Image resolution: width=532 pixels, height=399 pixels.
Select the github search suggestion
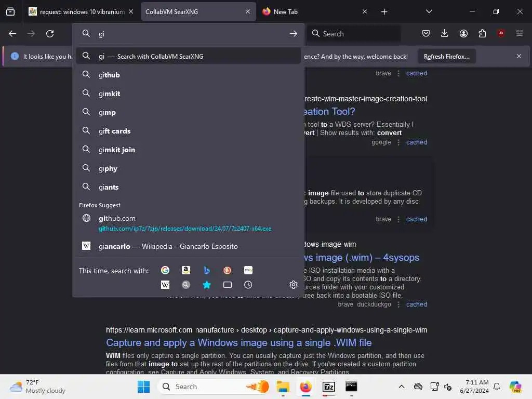click(188, 75)
